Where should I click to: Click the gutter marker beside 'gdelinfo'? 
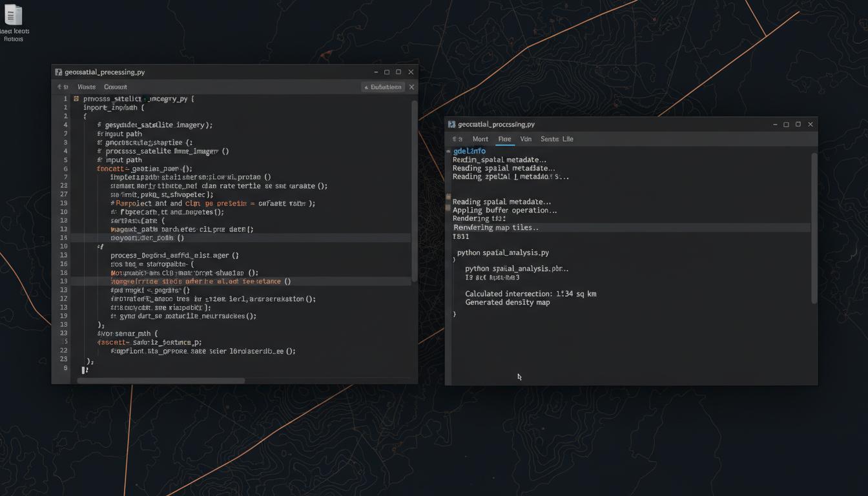click(449, 152)
